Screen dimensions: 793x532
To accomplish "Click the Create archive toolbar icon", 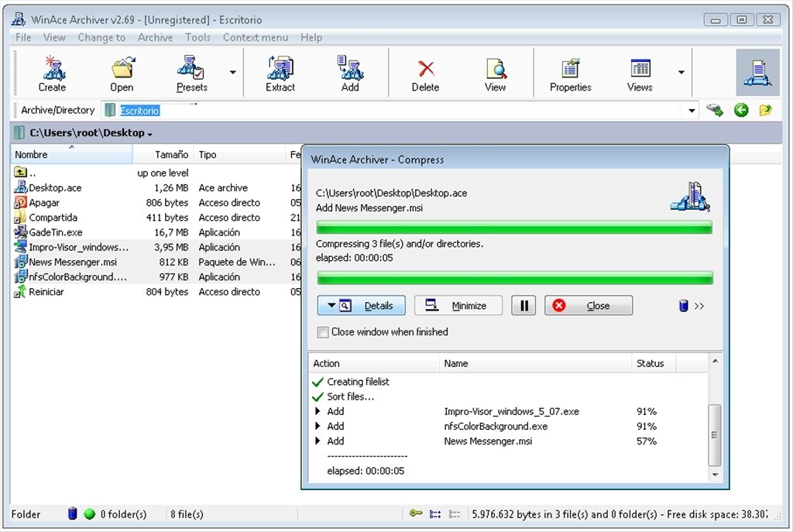I will (x=53, y=68).
